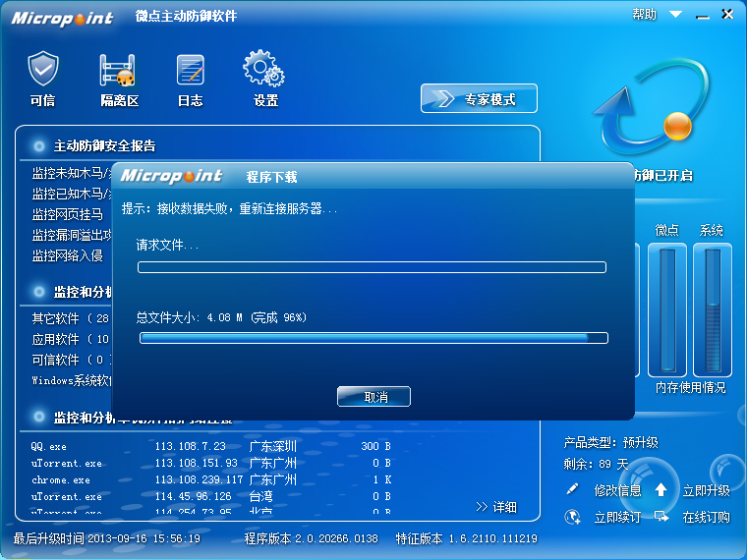Select the 主动防御安全报告 section header
The width and height of the screenshot is (747, 560).
pyautogui.click(x=105, y=145)
